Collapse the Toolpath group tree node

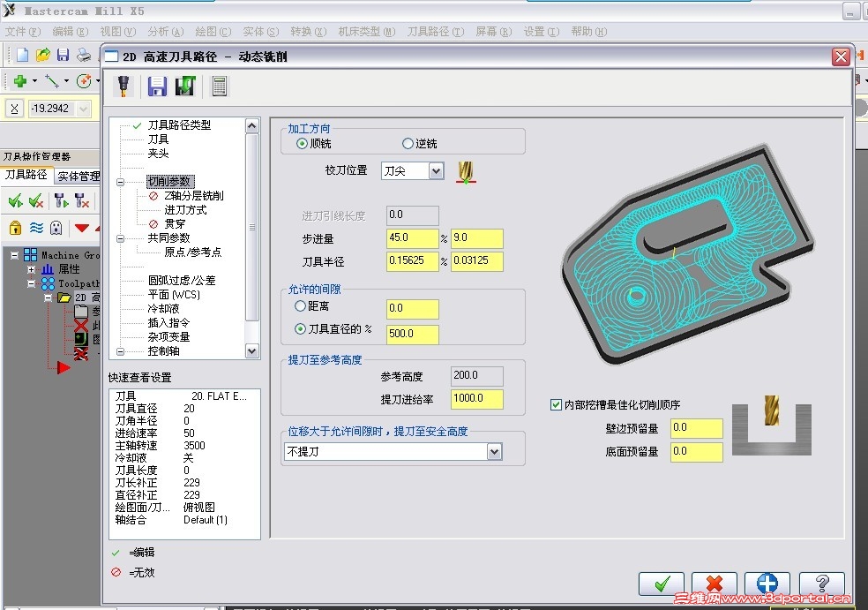click(x=32, y=283)
